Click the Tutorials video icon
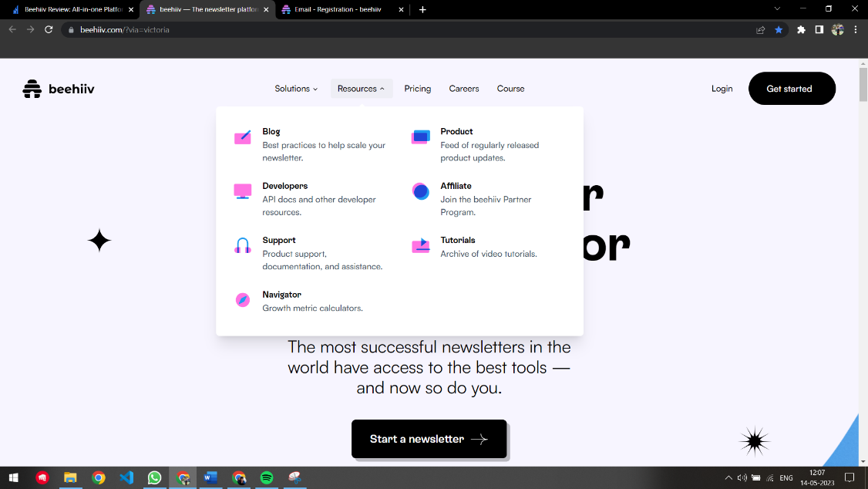The width and height of the screenshot is (868, 489). pos(421,245)
